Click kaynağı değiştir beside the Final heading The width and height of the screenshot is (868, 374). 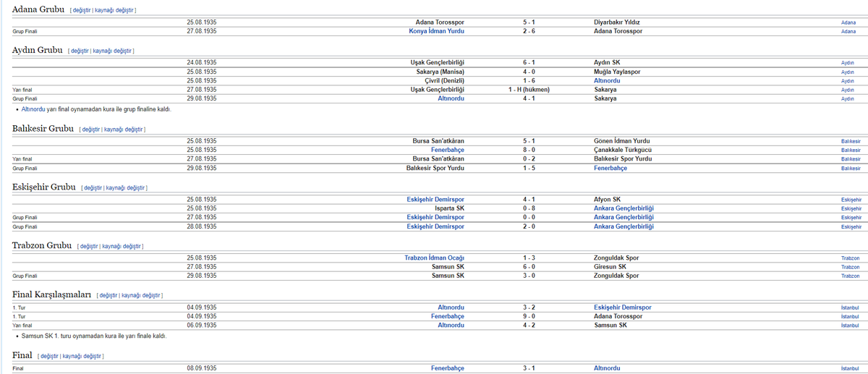82,357
